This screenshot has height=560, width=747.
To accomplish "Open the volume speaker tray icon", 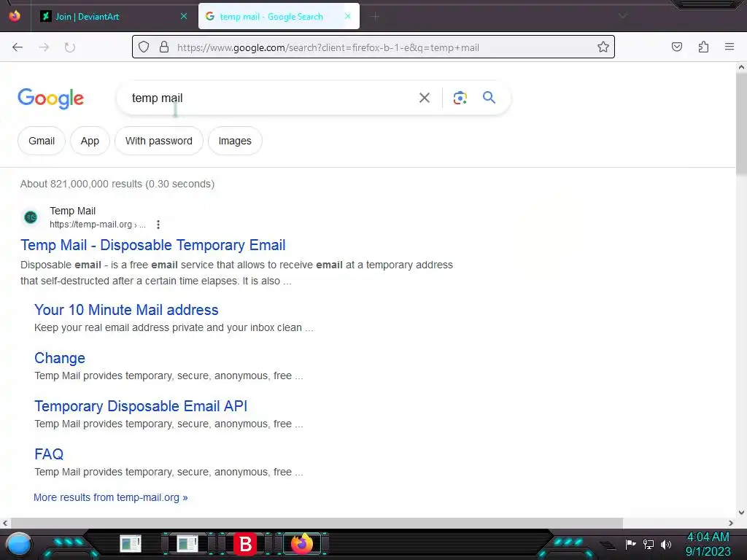I will 666,544.
